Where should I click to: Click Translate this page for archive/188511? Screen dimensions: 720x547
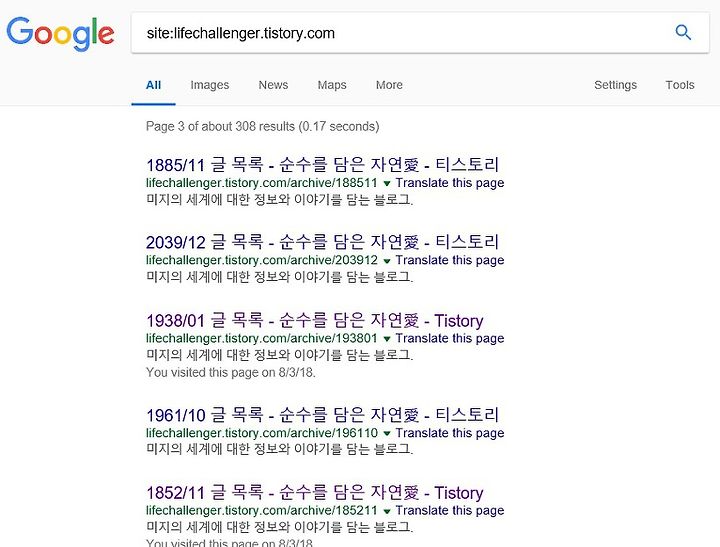[x=450, y=183]
